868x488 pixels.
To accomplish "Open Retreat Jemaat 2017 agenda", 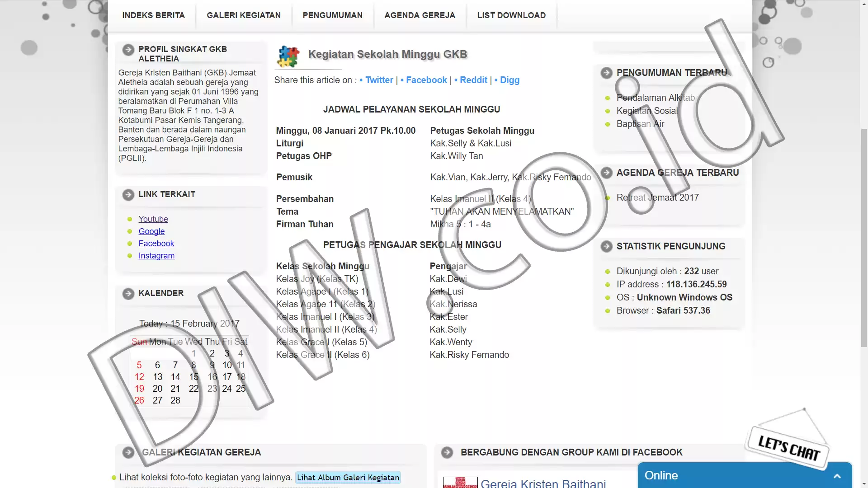I will point(657,197).
